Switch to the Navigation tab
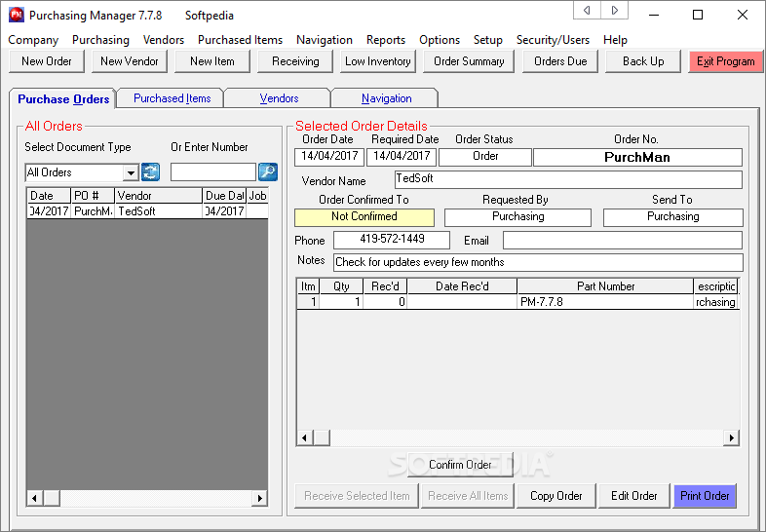 point(387,98)
